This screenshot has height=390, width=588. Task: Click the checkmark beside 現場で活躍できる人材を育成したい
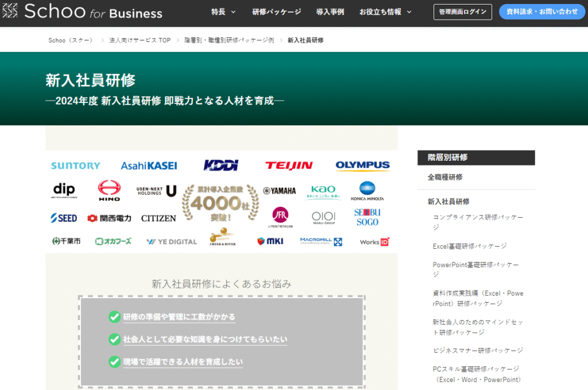coord(114,362)
